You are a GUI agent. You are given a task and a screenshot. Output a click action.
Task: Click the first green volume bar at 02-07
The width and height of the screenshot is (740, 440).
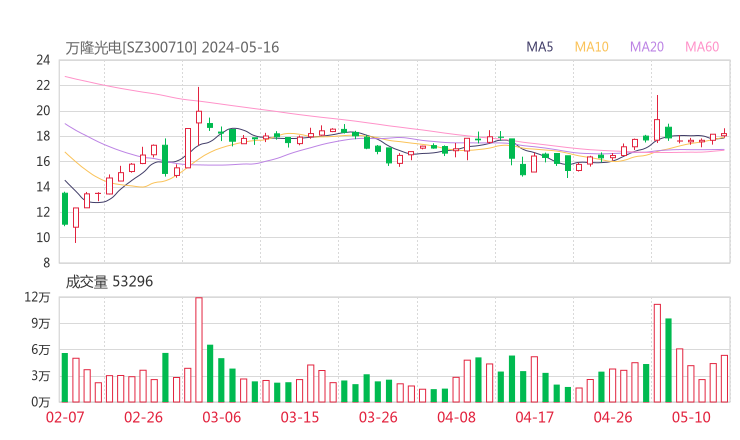(x=65, y=378)
